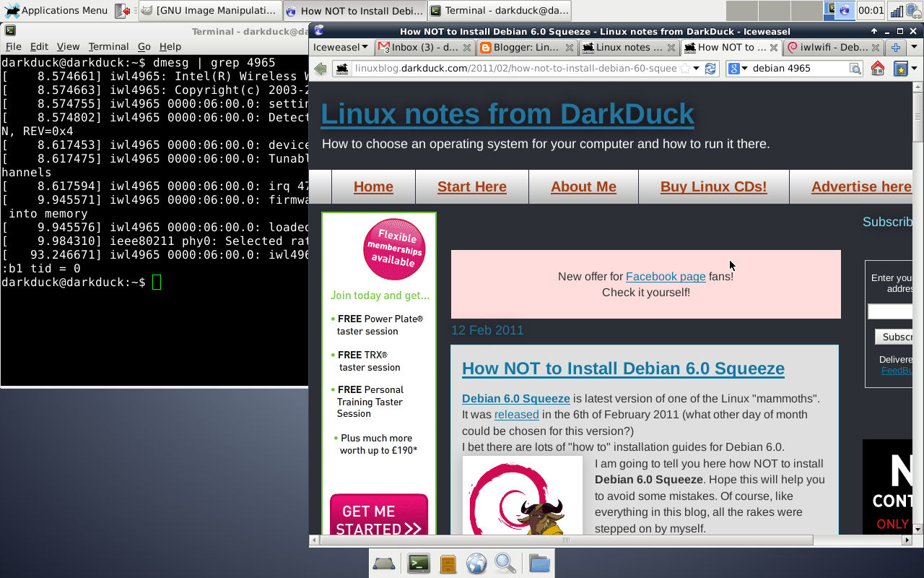The width and height of the screenshot is (924, 578).
Task: Follow the 'released' link in the article
Action: coord(517,415)
